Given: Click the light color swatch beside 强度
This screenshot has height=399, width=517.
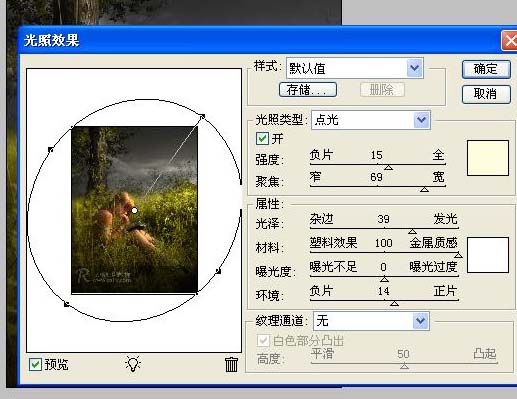Looking at the screenshot, I should tap(488, 158).
